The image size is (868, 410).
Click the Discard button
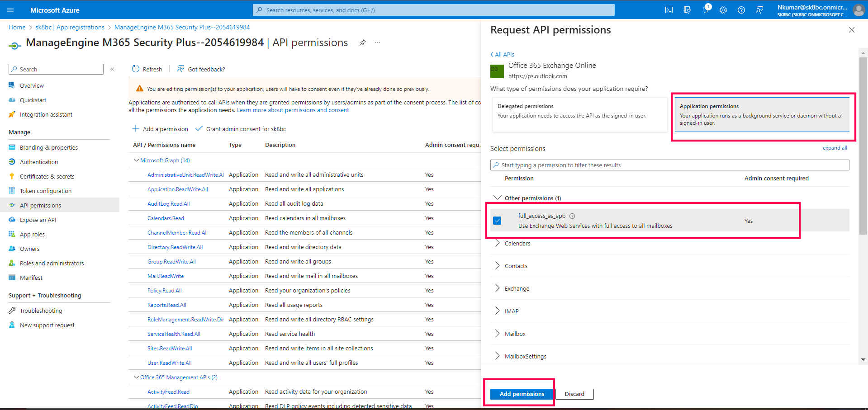click(x=574, y=394)
